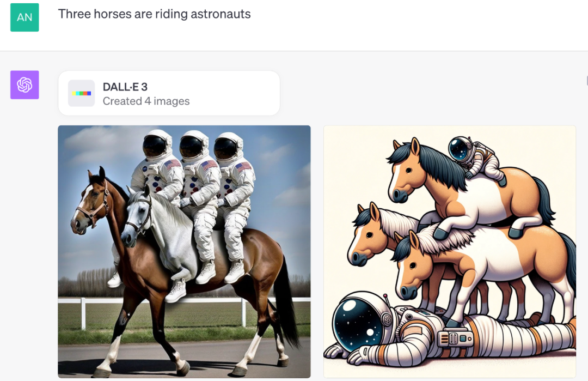The image size is (588, 381).
Task: Open the DALL·E 3 generation card
Action: click(169, 93)
